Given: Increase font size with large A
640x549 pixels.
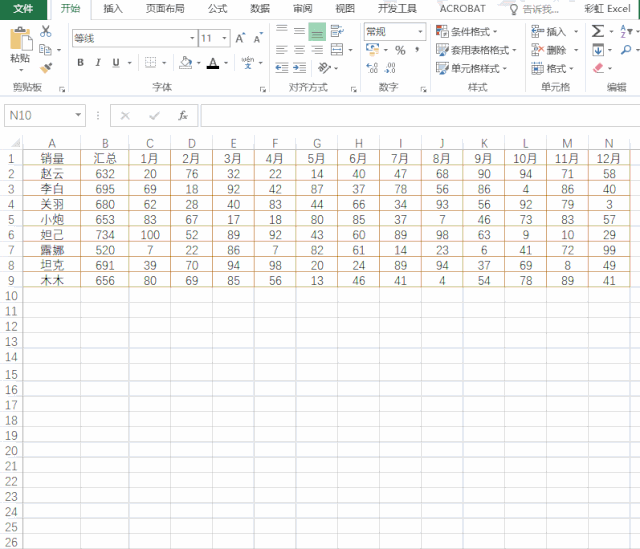Looking at the screenshot, I should 240,38.
